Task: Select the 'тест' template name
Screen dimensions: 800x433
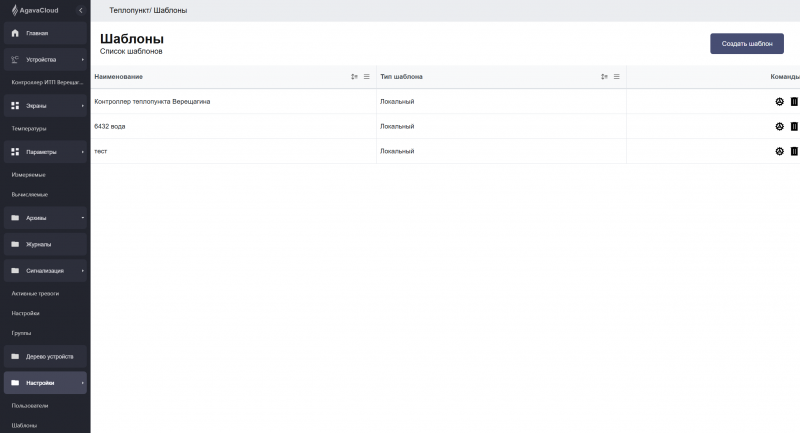Action: click(x=100, y=151)
